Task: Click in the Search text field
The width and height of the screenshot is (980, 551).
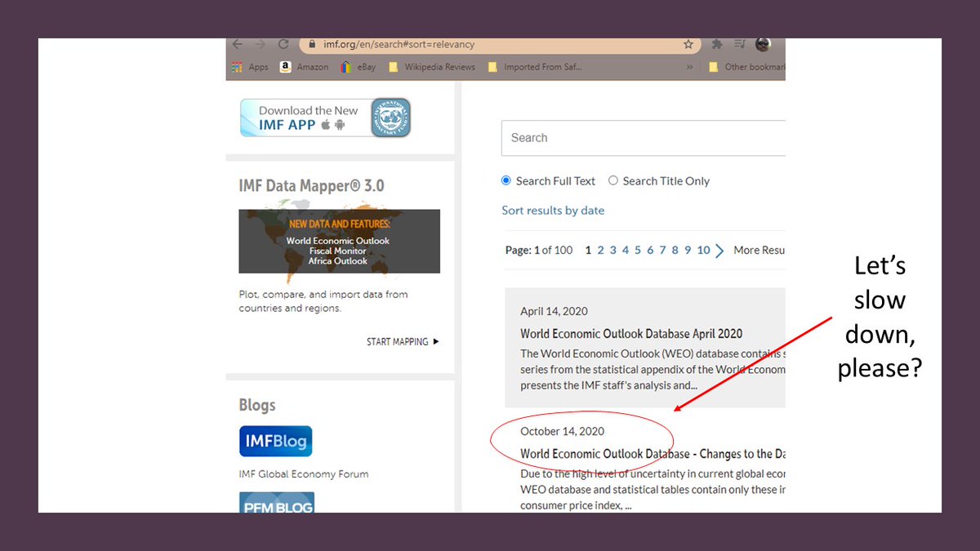Action: [644, 138]
